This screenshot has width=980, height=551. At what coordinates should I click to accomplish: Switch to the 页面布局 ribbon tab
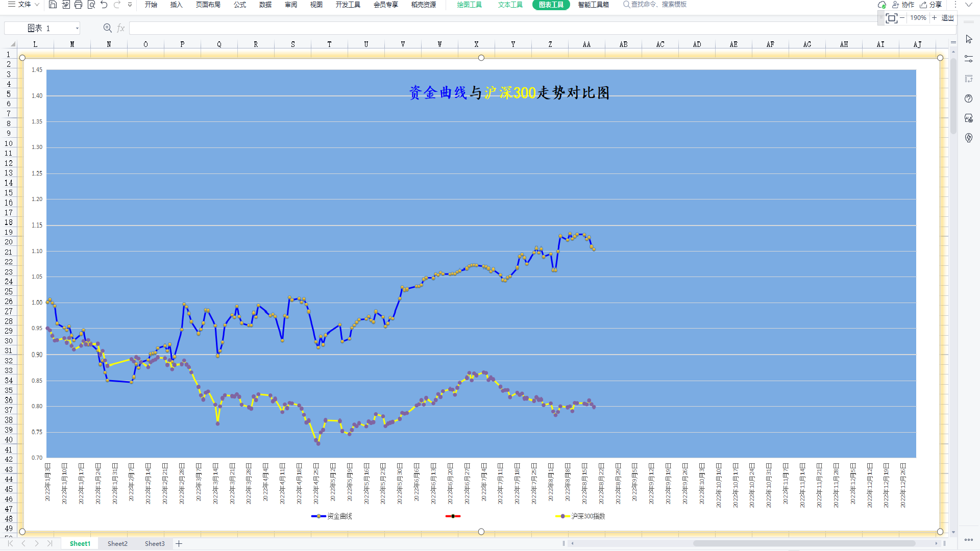coord(208,5)
